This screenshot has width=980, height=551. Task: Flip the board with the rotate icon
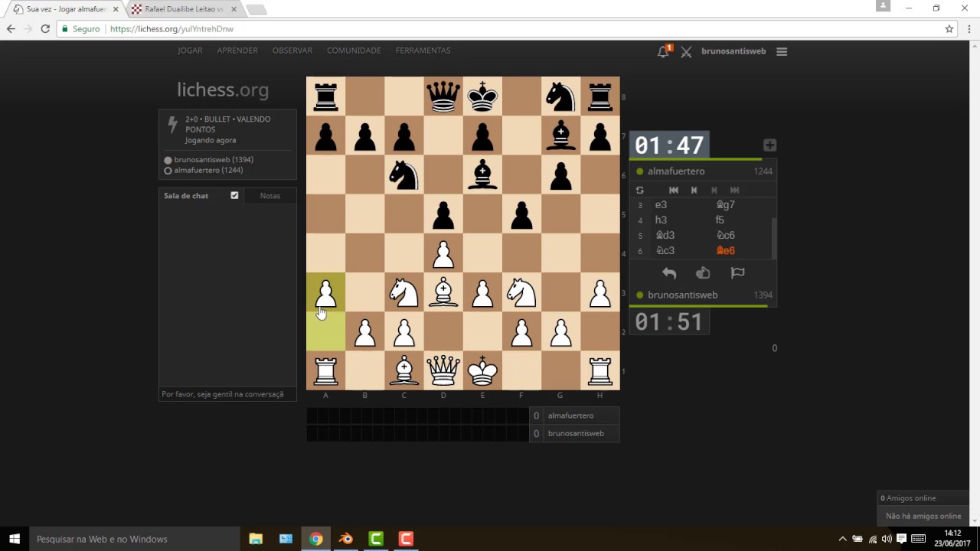(640, 190)
